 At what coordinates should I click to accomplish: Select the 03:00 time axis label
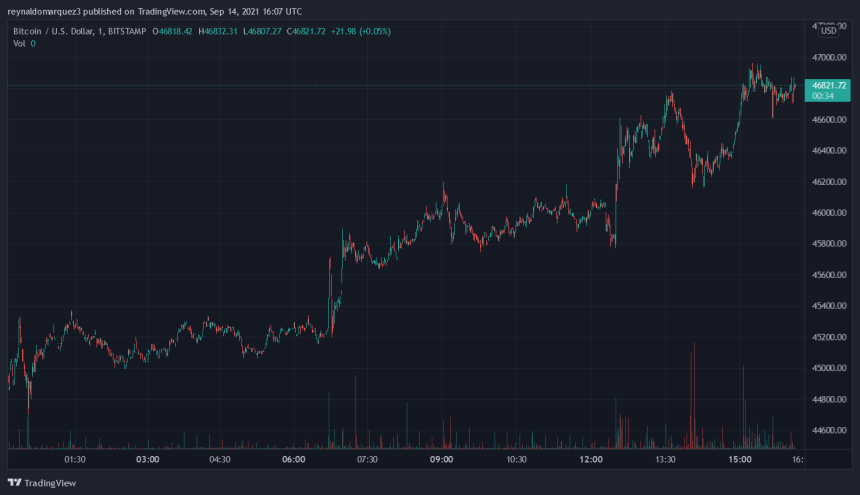[147, 460]
